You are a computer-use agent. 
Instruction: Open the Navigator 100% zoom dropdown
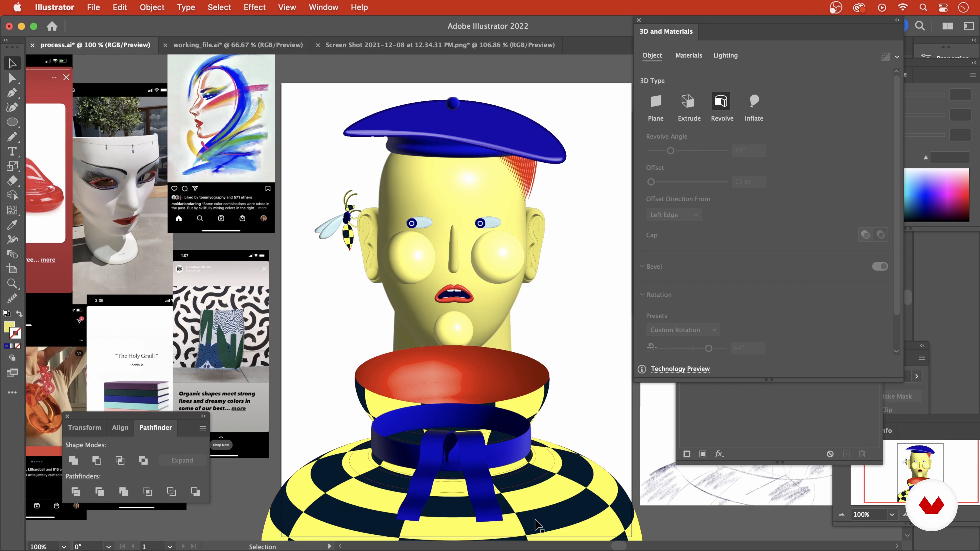coord(892,515)
